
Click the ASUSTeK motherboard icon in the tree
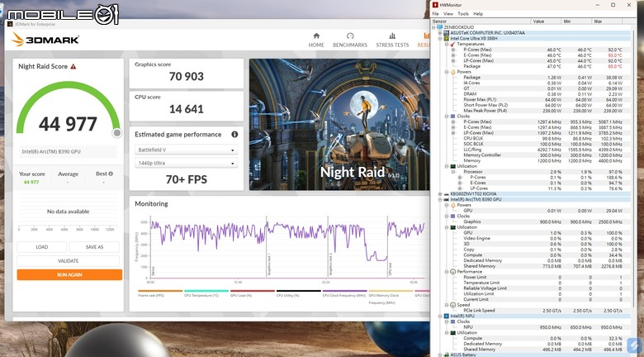[x=447, y=33]
